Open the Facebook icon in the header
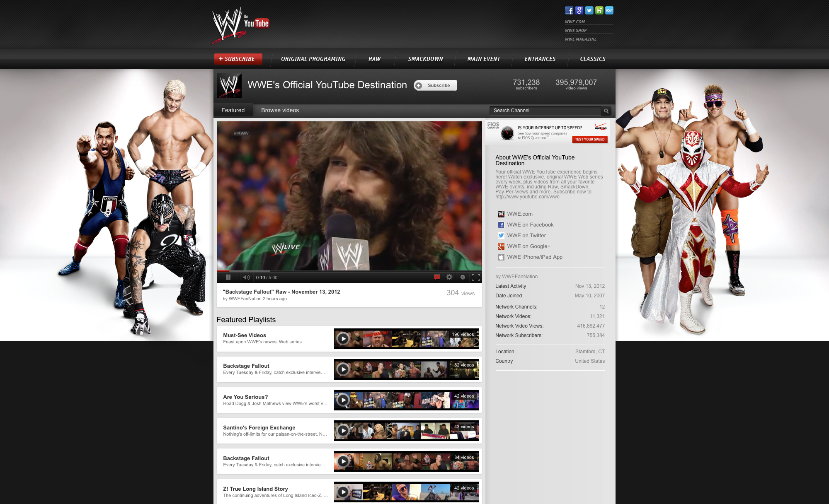Image resolution: width=829 pixels, height=504 pixels. 569,10
